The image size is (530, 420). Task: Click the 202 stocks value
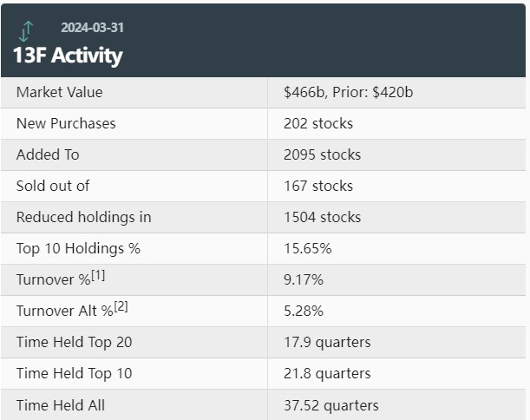tap(318, 123)
